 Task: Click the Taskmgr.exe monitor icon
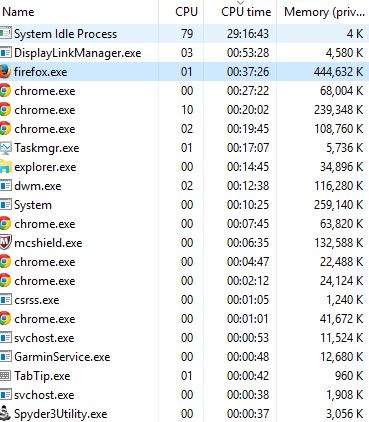pos(5,148)
